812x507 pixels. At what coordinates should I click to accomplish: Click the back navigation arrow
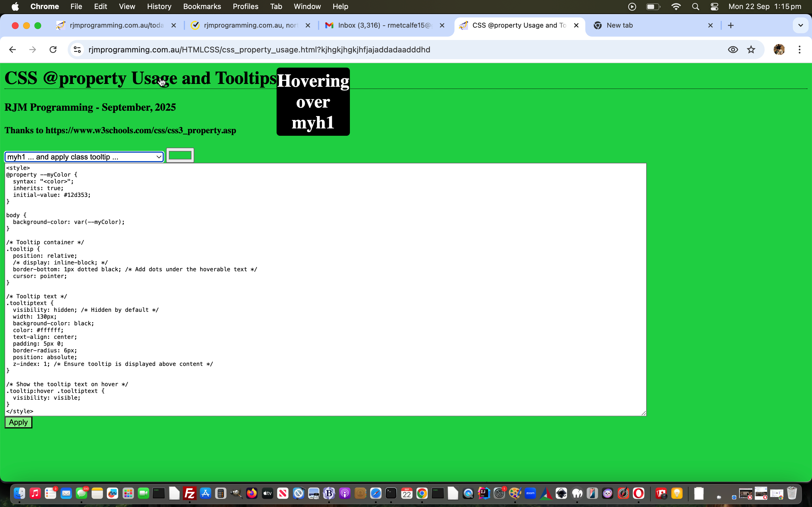12,50
